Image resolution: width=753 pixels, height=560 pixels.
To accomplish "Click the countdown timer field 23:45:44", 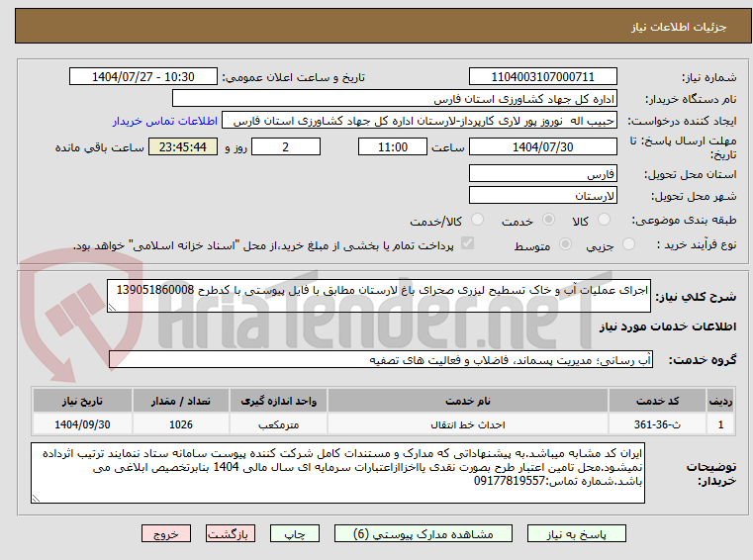I will click(x=183, y=146).
